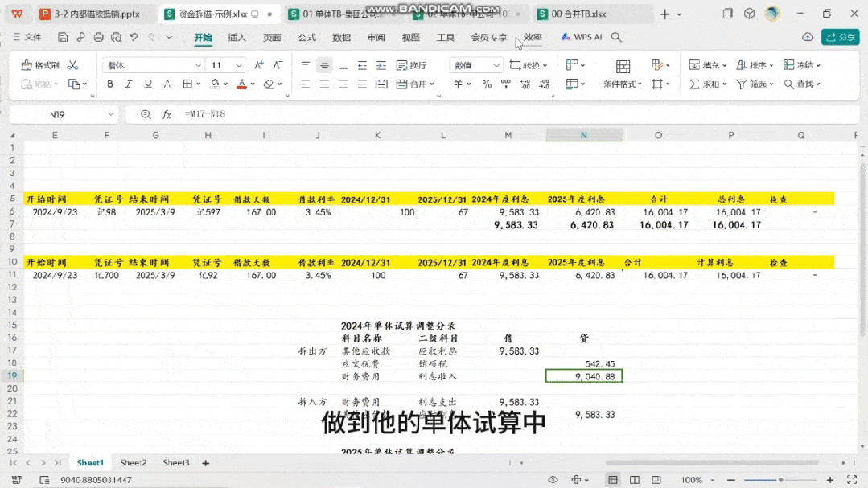Click the Filter funnel button
This screenshot has width=868, height=488.
pyautogui.click(x=755, y=84)
